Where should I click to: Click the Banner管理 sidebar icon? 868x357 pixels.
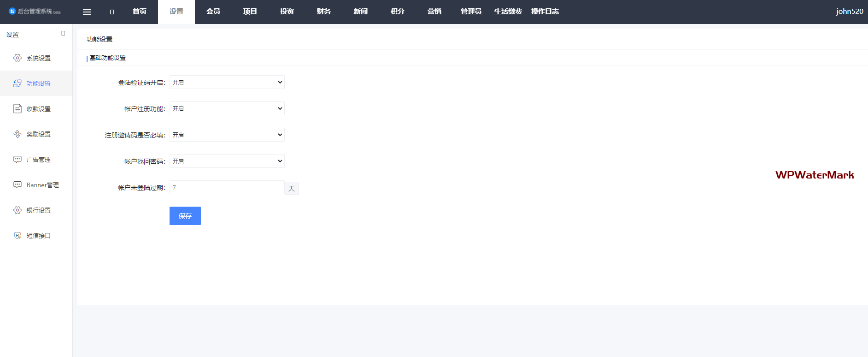coord(18,185)
